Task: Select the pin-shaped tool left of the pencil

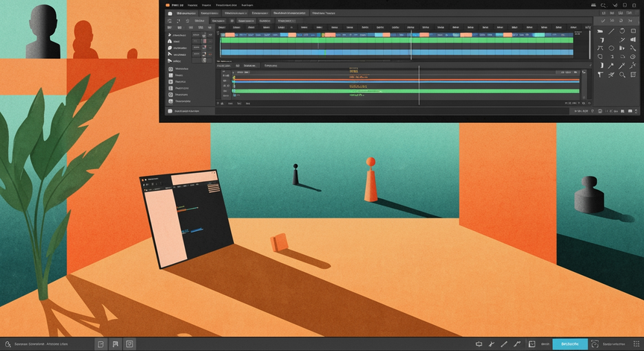Action: click(x=610, y=66)
